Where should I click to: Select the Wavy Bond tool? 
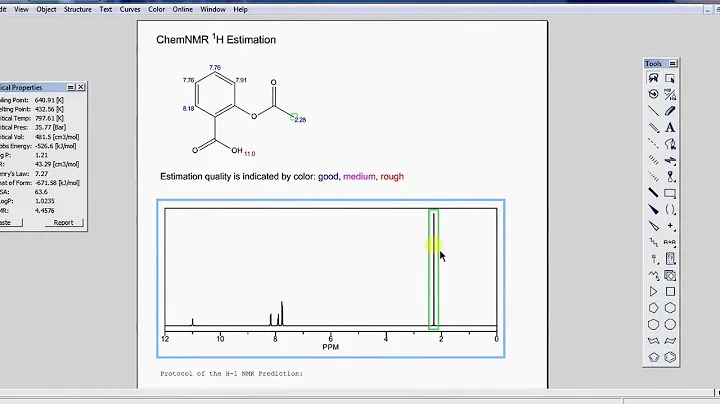tap(653, 242)
